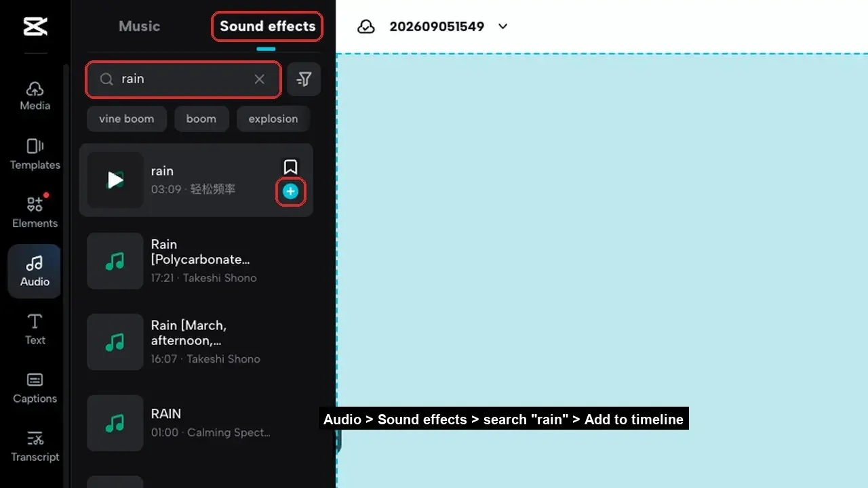Viewport: 868px width, 488px height.
Task: Click the rain search field
Action: [183, 79]
